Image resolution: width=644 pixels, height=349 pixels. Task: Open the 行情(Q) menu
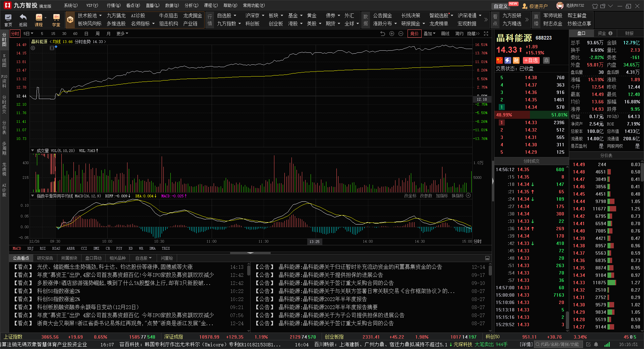[113, 6]
